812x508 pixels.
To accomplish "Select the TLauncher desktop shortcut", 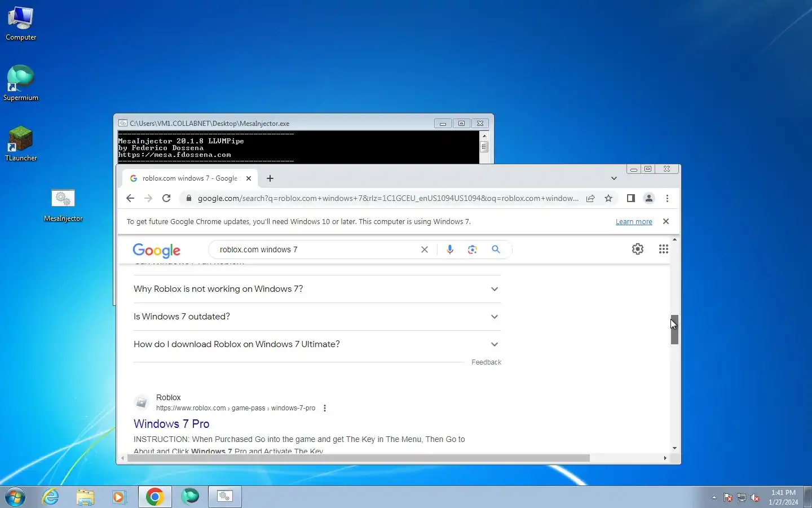I will [21, 144].
